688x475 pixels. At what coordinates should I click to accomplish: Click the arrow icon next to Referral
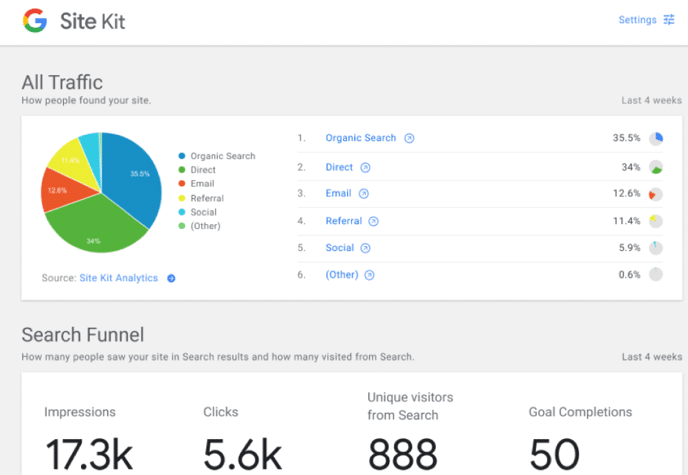pyautogui.click(x=373, y=221)
